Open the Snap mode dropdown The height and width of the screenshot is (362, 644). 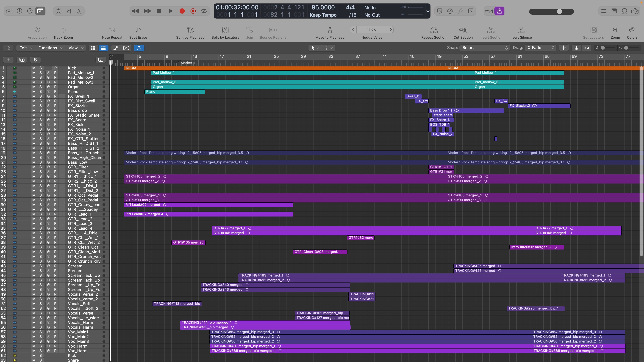coord(484,48)
